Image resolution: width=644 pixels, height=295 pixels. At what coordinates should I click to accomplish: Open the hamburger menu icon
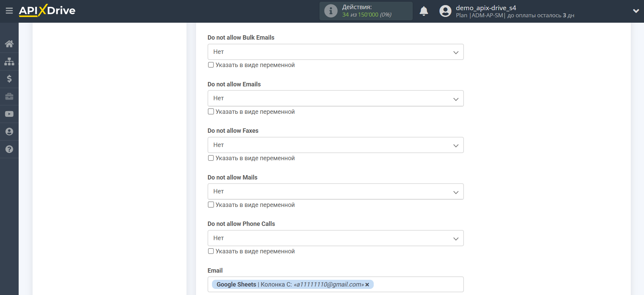tap(9, 11)
